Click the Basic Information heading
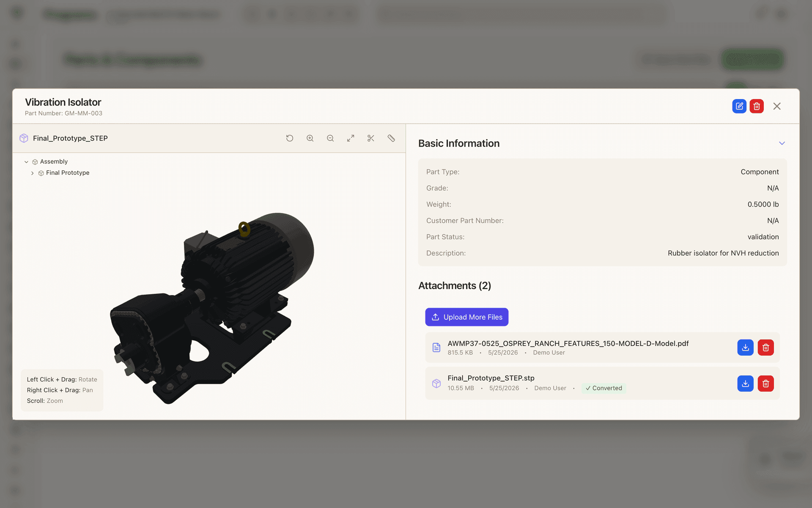Viewport: 812px width, 508px height. 459,144
